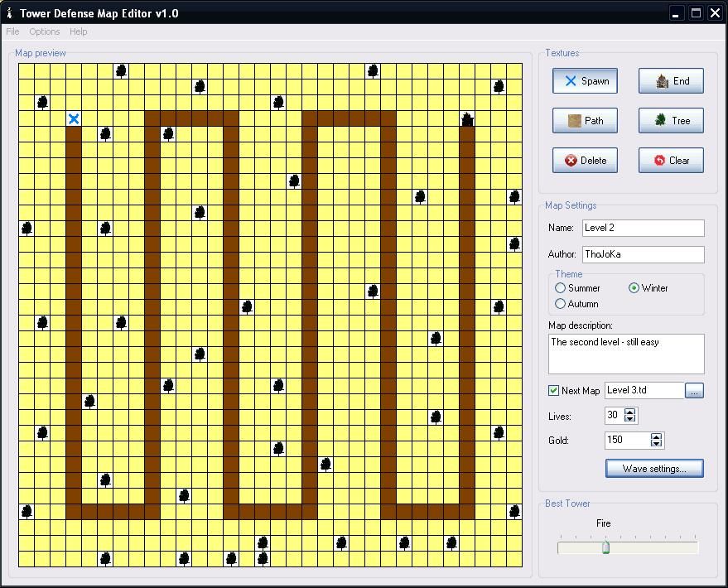Click the blue X spawn marker on map

pyautogui.click(x=74, y=118)
